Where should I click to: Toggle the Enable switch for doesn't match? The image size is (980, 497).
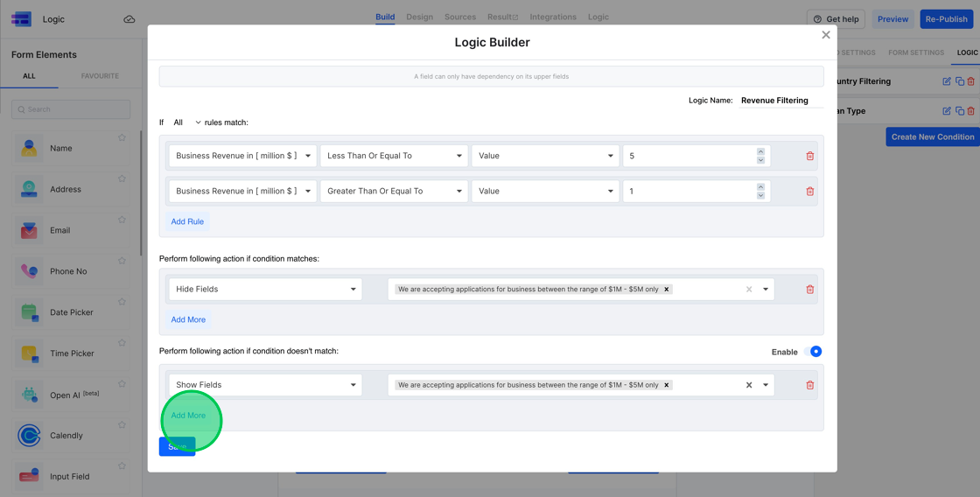pyautogui.click(x=814, y=352)
